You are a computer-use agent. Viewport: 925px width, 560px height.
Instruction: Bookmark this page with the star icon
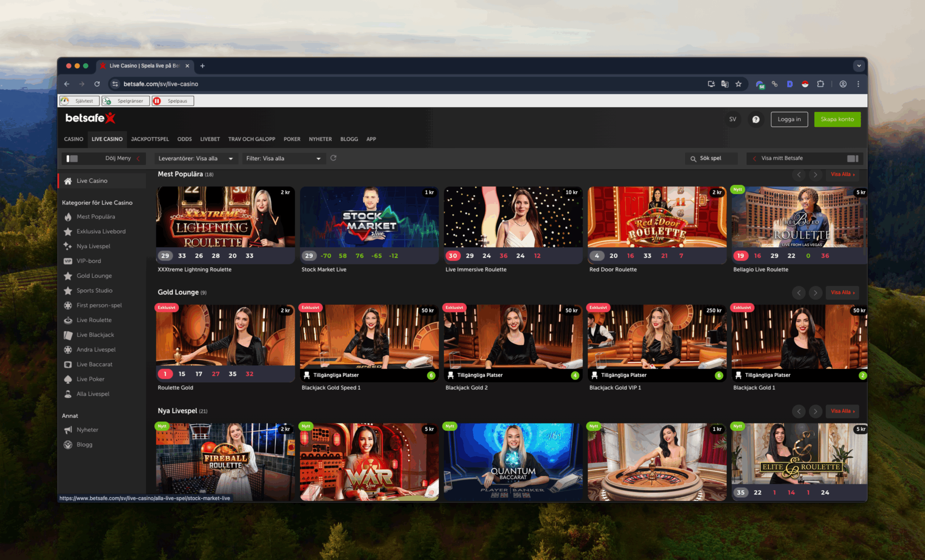[x=739, y=84]
